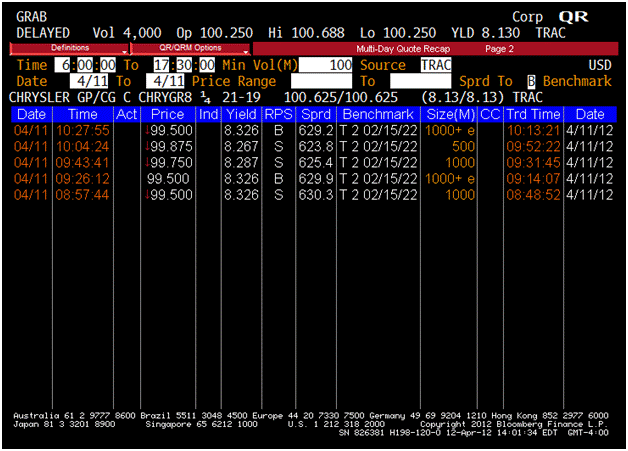Screen dimensions: 628x451
Task: Click the Size(M) column header
Action: (x=451, y=115)
